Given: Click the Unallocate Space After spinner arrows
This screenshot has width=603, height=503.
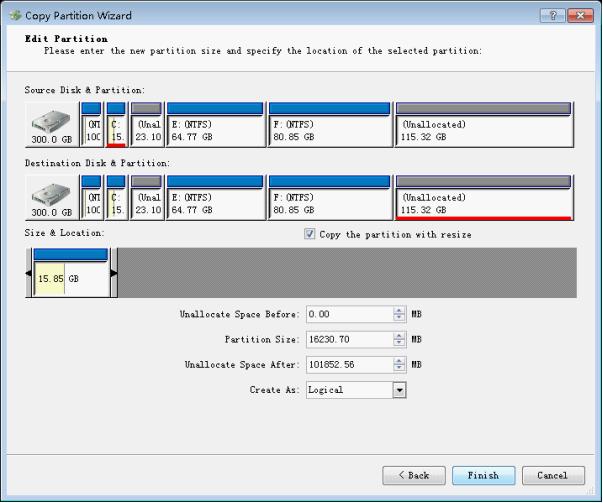Looking at the screenshot, I should point(399,365).
